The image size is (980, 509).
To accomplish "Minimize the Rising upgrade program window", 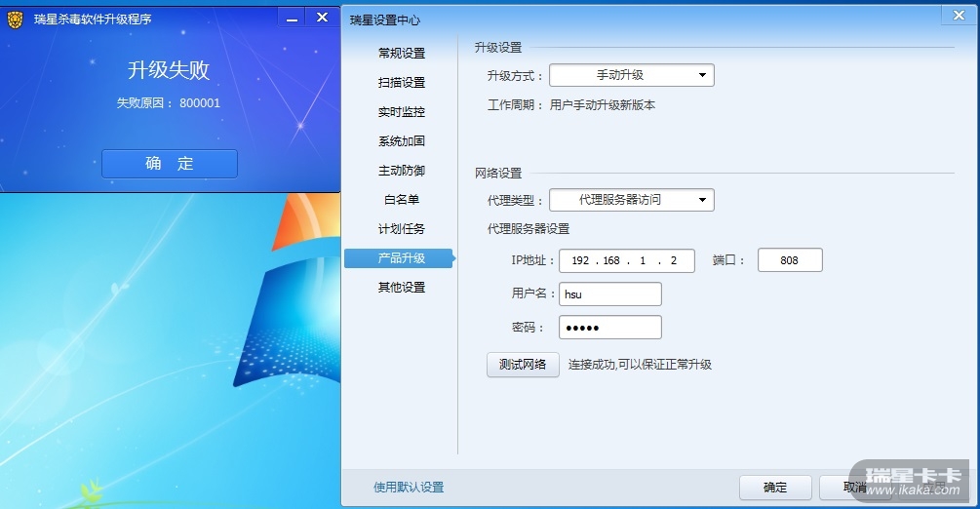I will 292,19.
